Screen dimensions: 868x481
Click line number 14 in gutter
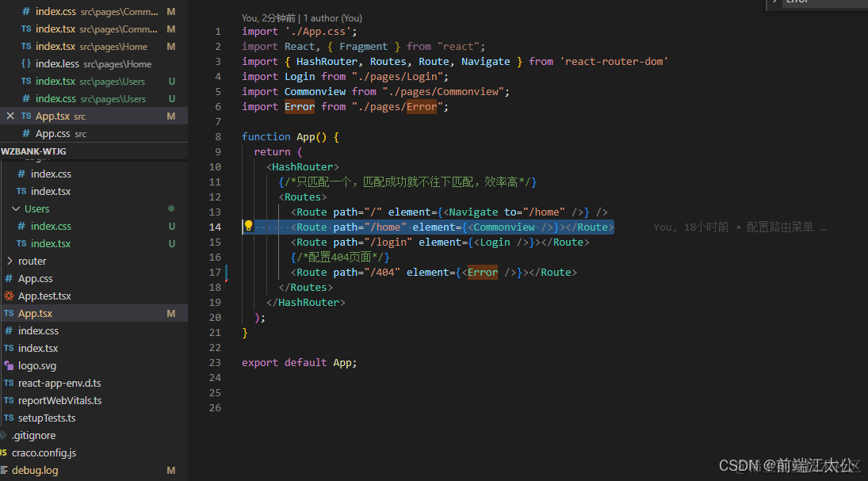tap(215, 227)
